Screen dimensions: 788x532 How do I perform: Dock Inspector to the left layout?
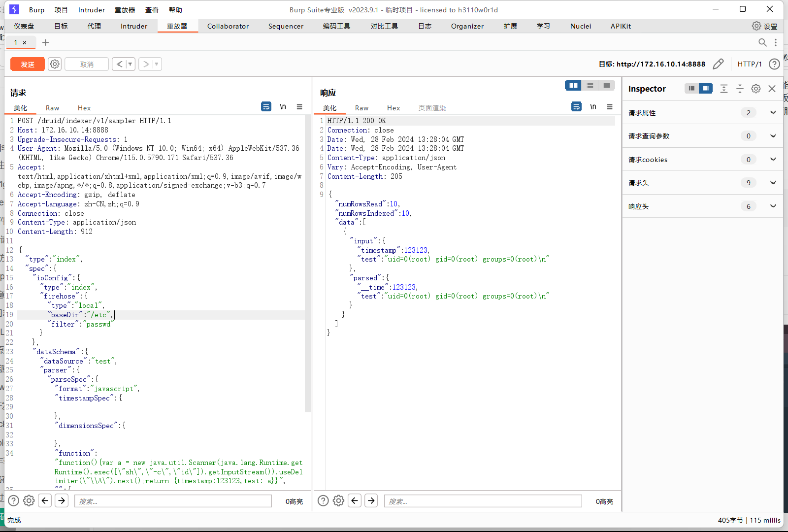[x=691, y=88]
